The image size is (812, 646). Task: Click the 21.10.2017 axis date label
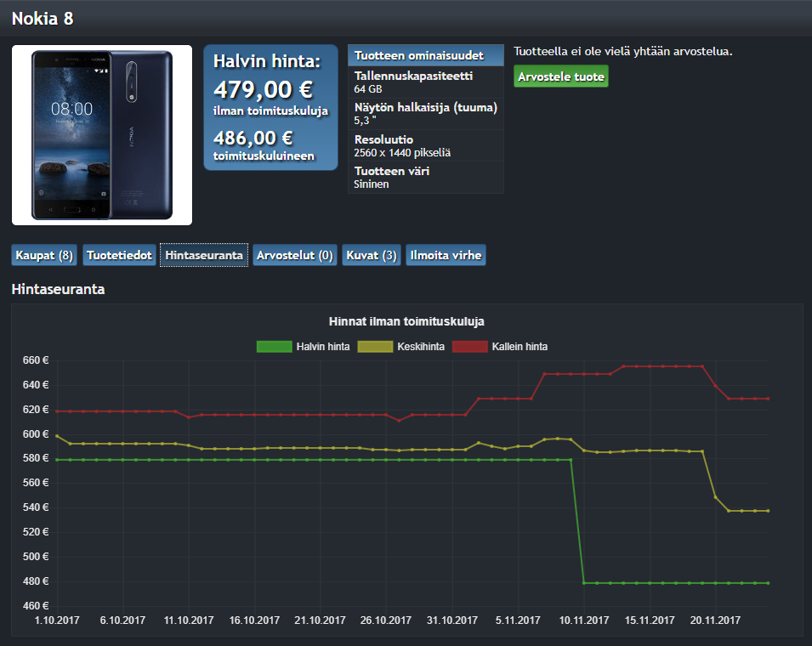pyautogui.click(x=320, y=620)
